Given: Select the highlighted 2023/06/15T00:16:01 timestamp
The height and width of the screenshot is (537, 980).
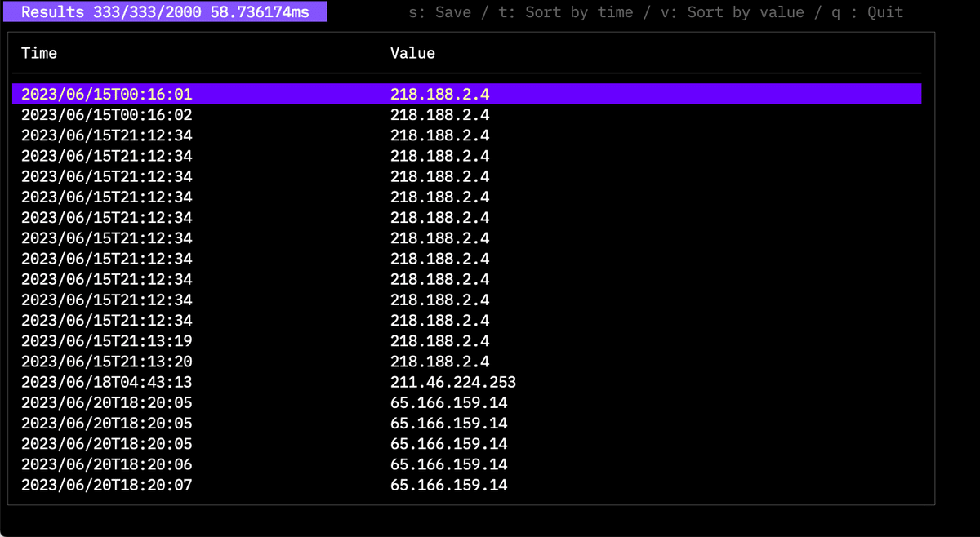Looking at the screenshot, I should tap(107, 95).
